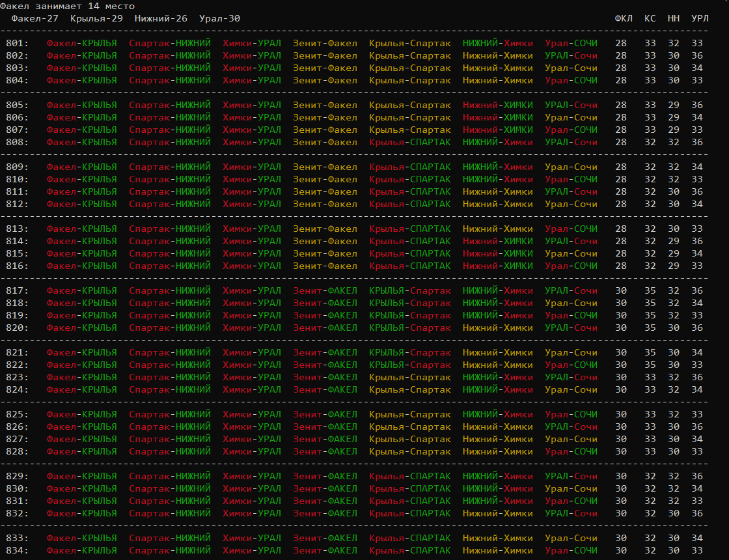Viewport: 729px width, 560px height.
Task: Click 'НИЖНИЙ-Химки' in row 809
Action: tap(497, 167)
